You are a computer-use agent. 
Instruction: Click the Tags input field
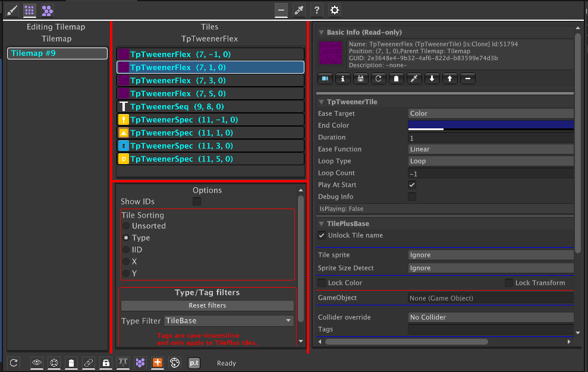tap(491, 329)
